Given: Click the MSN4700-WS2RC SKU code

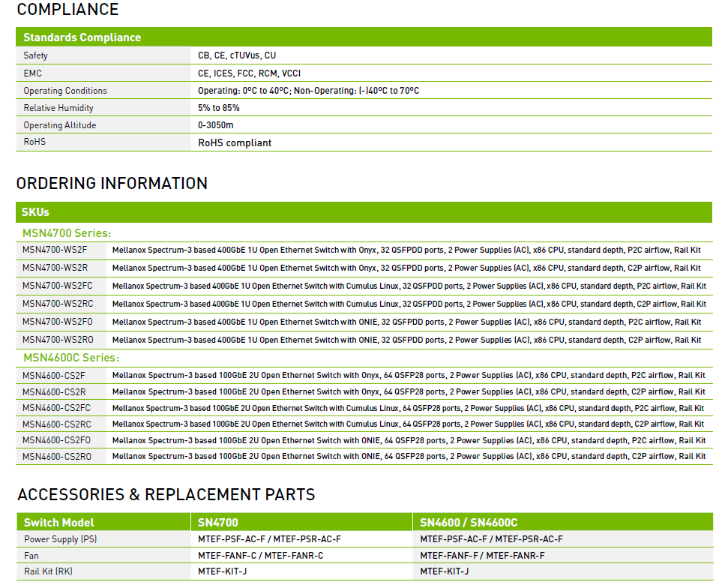Looking at the screenshot, I should (x=58, y=304).
